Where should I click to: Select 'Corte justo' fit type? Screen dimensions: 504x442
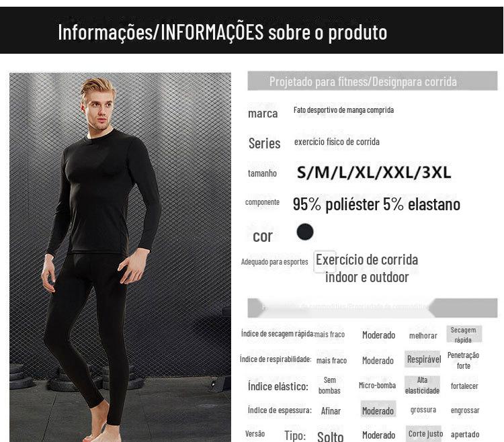click(425, 434)
